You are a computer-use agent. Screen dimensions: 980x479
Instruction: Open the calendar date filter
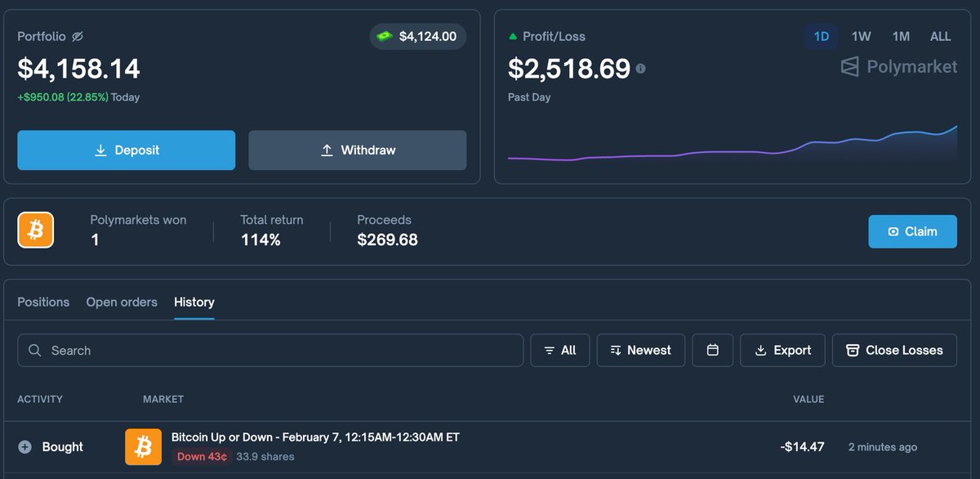713,350
